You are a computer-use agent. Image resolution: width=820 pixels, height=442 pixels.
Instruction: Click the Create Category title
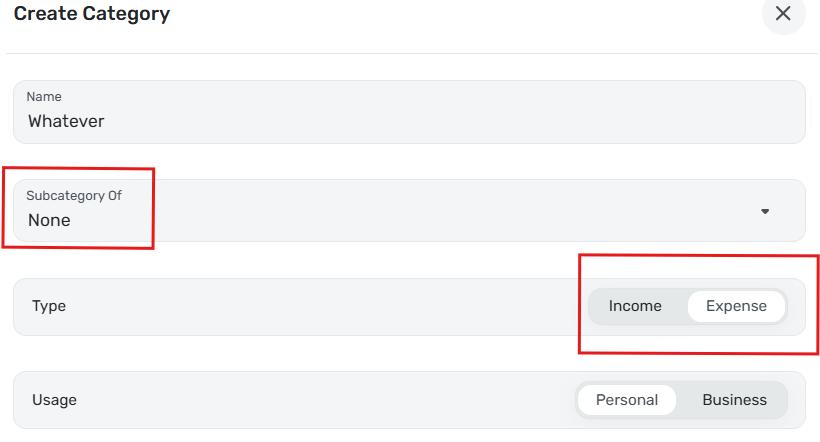pos(92,14)
